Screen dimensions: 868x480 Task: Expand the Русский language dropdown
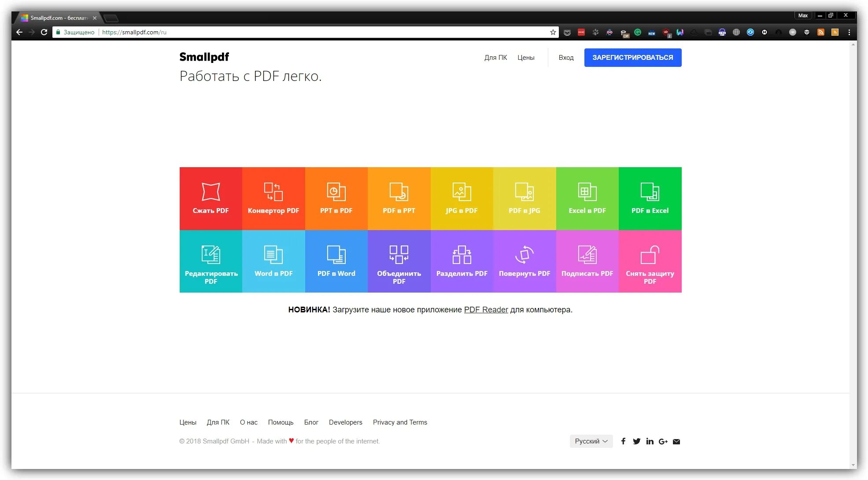click(x=591, y=441)
